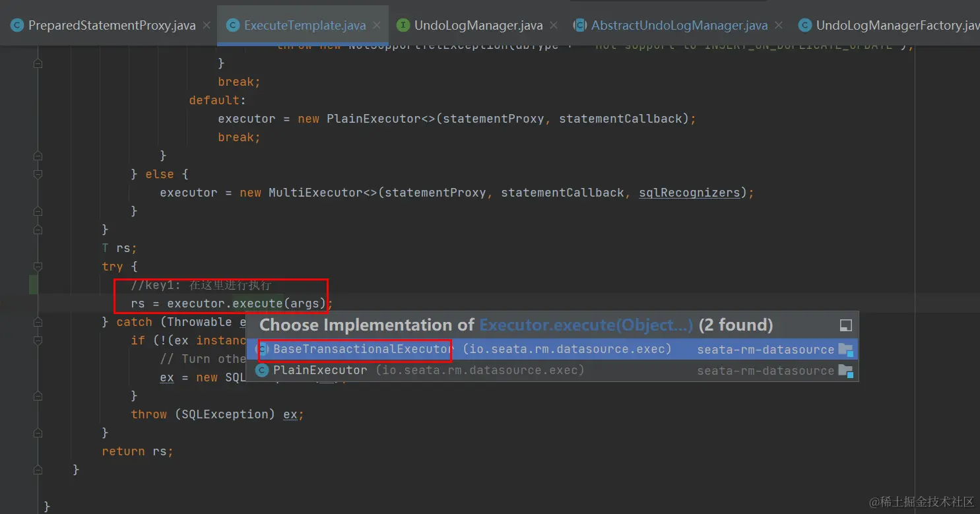
Task: Choose the PlainExecutor implementation
Action: tap(552, 370)
